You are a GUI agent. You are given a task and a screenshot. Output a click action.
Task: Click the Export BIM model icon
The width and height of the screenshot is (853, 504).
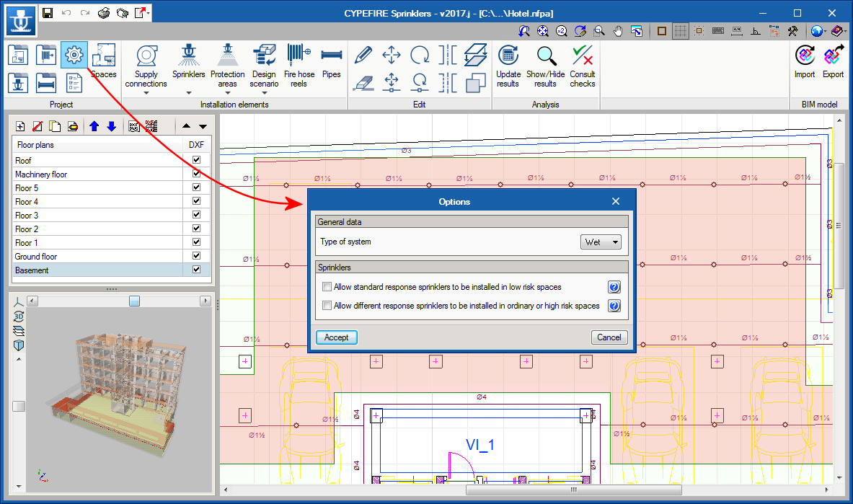coord(833,56)
